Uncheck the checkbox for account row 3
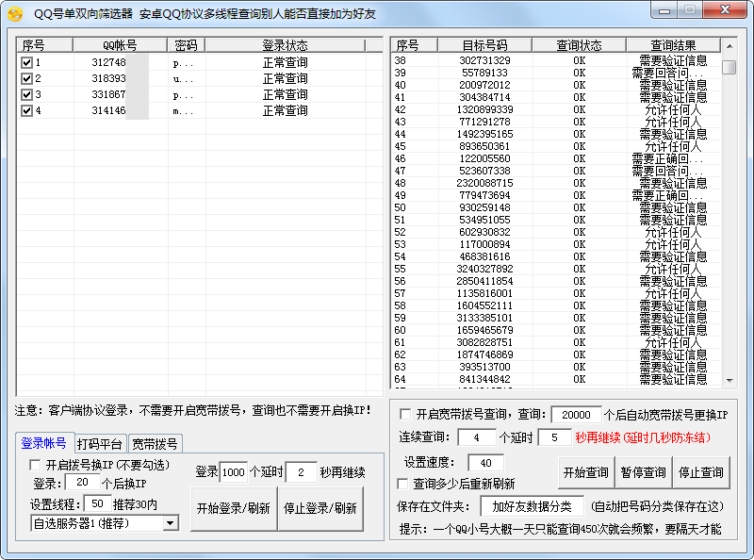754x560 pixels. tap(26, 95)
